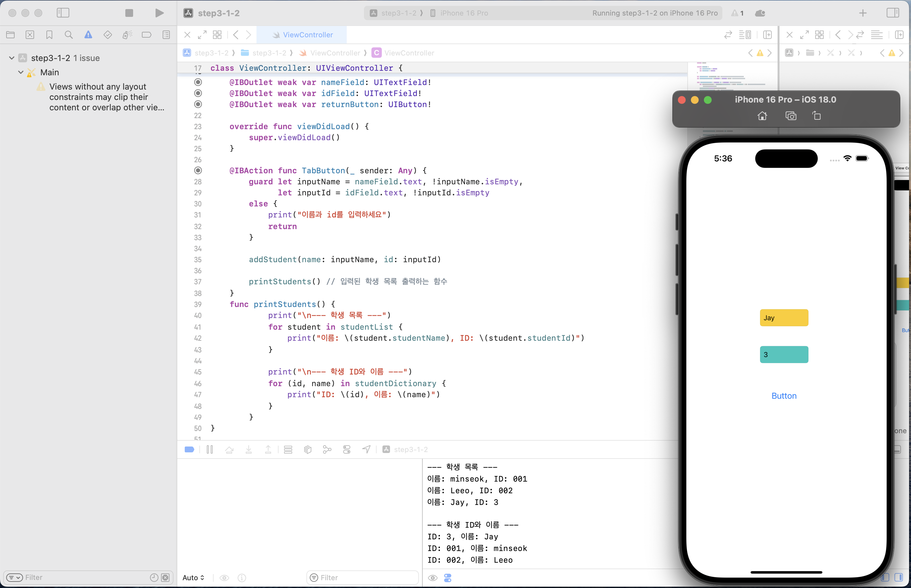The width and height of the screenshot is (911, 588).
Task: Go forward in editor history
Action: (x=249, y=35)
